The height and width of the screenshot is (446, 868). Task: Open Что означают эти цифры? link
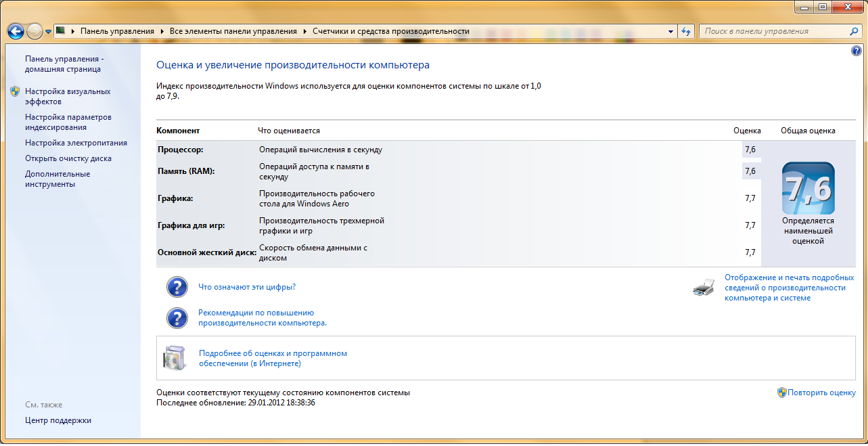[247, 287]
